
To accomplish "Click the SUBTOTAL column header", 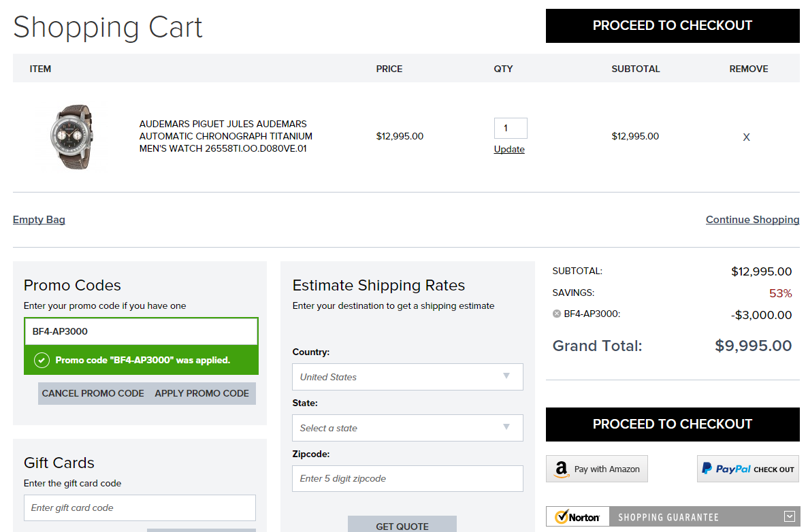I will point(635,69).
